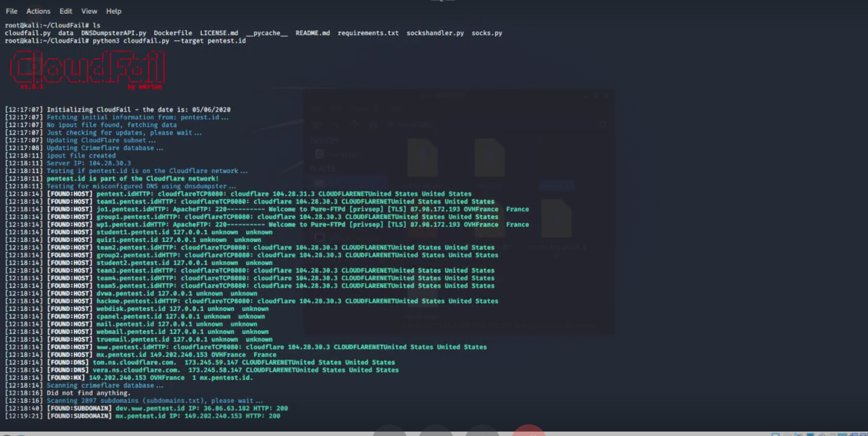Click the dev.www.pentest.id subdomain row
The image size is (868, 436).
point(146,408)
